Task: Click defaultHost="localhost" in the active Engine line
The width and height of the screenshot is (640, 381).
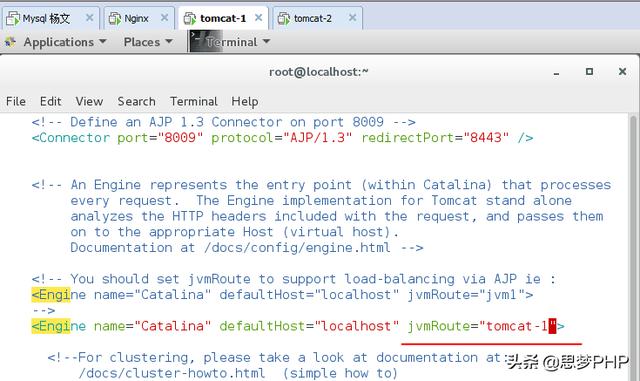Action: [x=309, y=326]
